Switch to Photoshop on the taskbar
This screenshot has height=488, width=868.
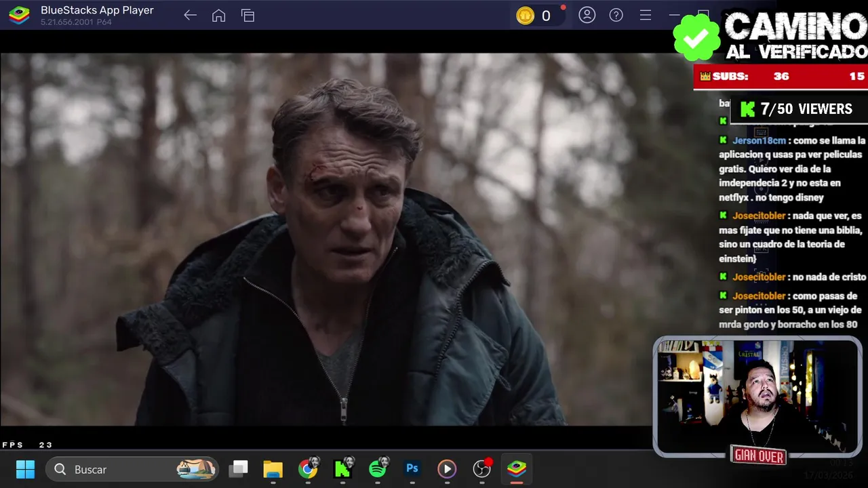click(412, 468)
